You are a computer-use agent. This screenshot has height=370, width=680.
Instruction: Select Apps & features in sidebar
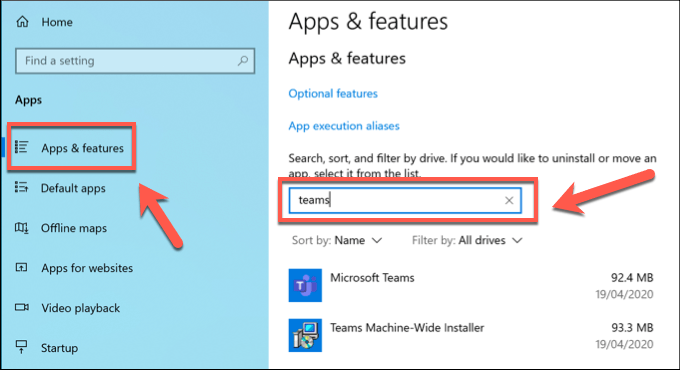[x=82, y=148]
